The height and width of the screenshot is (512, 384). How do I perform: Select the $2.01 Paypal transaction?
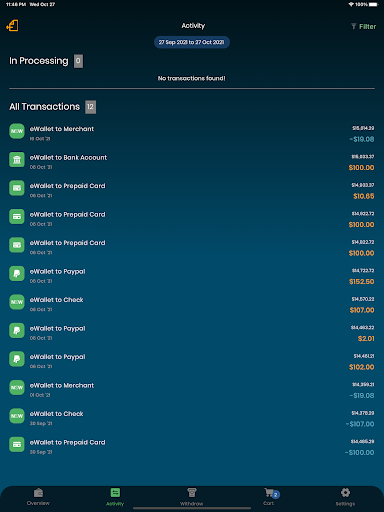click(192, 333)
